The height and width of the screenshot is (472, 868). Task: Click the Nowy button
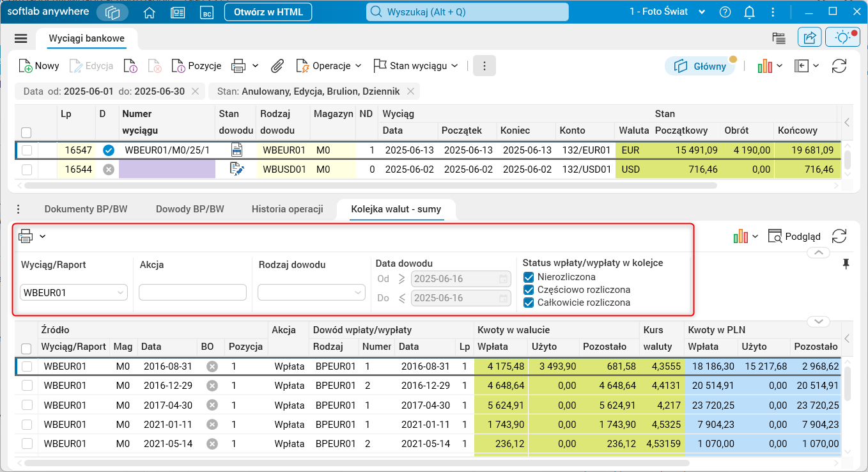tap(39, 66)
